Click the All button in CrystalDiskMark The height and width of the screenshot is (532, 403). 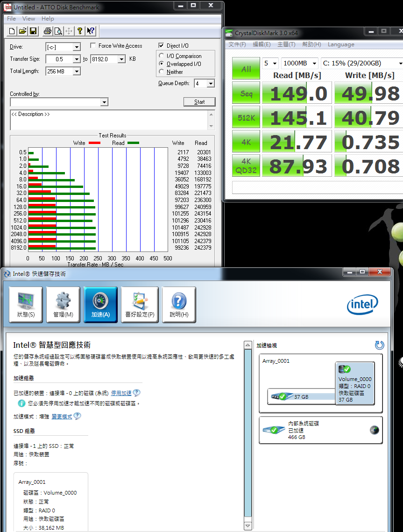pos(246,69)
